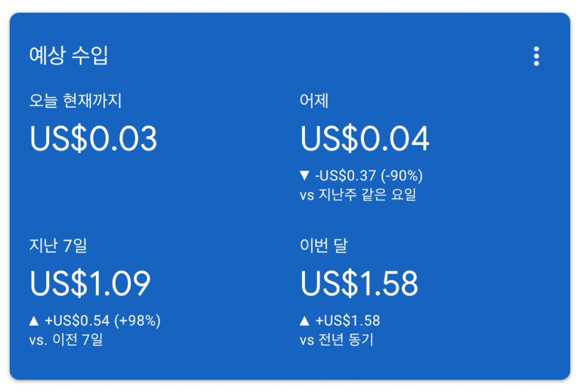580x392 pixels.
Task: Click the vs. 이전 7일 comparison text
Action: (x=66, y=340)
